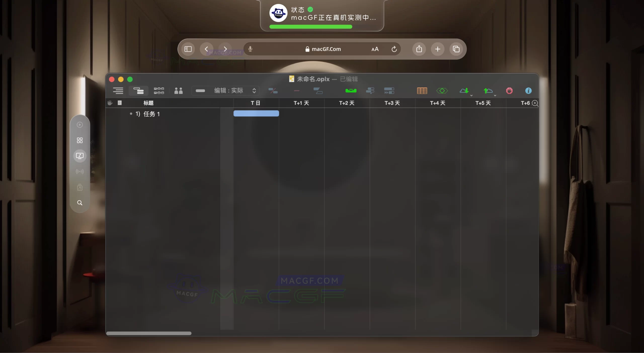Image resolution: width=644 pixels, height=353 pixels.
Task: Switch to the Gantt chart view
Action: (x=139, y=91)
